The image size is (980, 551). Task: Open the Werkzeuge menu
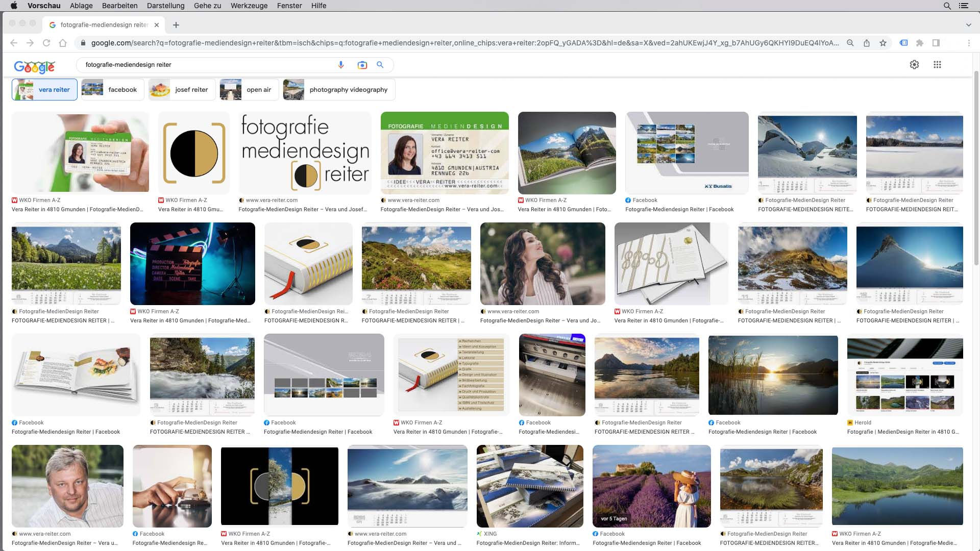click(x=249, y=6)
